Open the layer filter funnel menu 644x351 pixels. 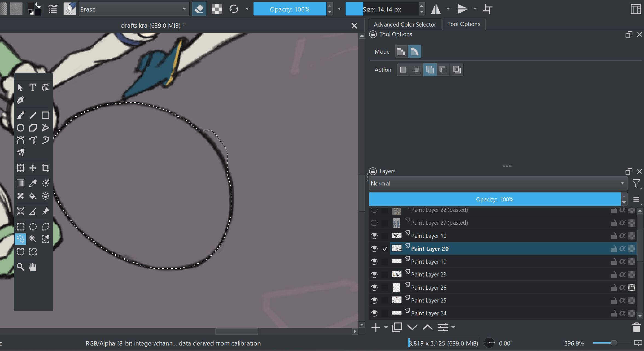(636, 183)
